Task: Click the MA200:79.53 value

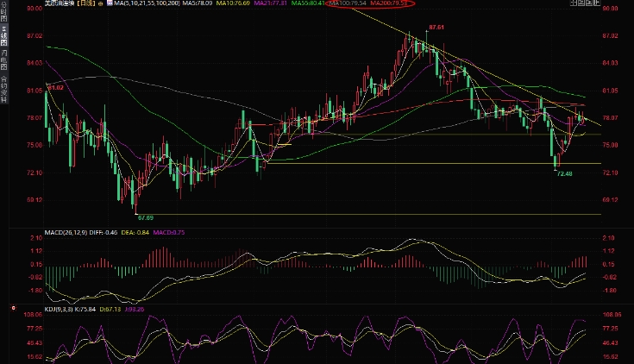Action: pos(389,3)
